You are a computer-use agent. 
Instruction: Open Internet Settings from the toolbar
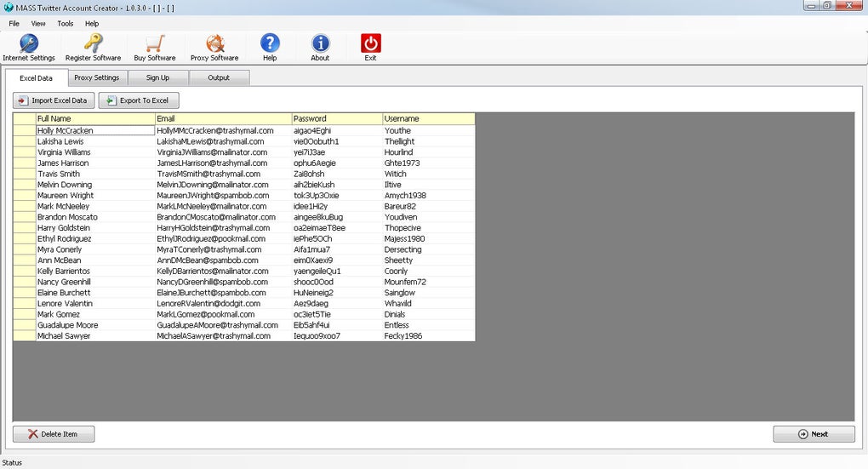point(29,48)
